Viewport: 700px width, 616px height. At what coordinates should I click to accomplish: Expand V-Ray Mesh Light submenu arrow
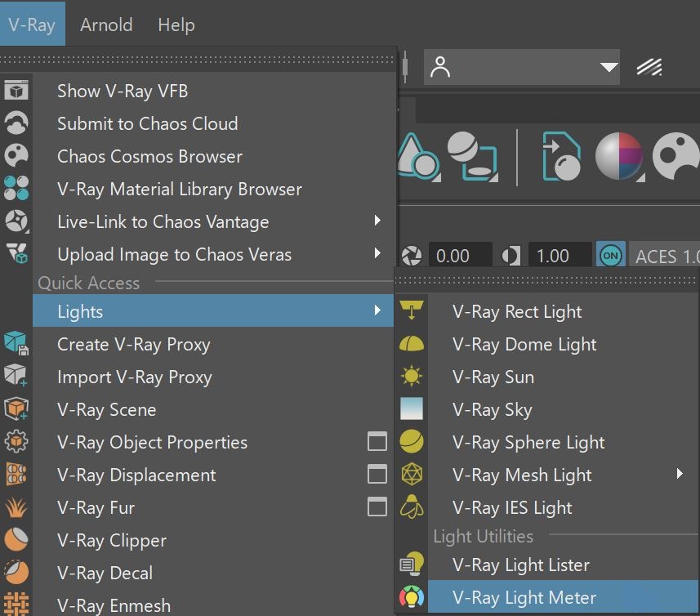click(x=680, y=474)
